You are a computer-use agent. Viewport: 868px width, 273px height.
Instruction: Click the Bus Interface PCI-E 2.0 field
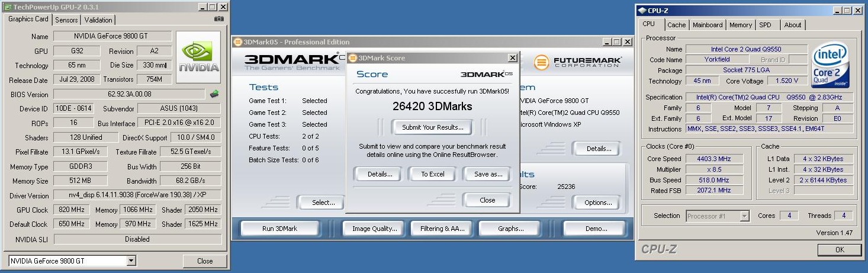point(179,123)
